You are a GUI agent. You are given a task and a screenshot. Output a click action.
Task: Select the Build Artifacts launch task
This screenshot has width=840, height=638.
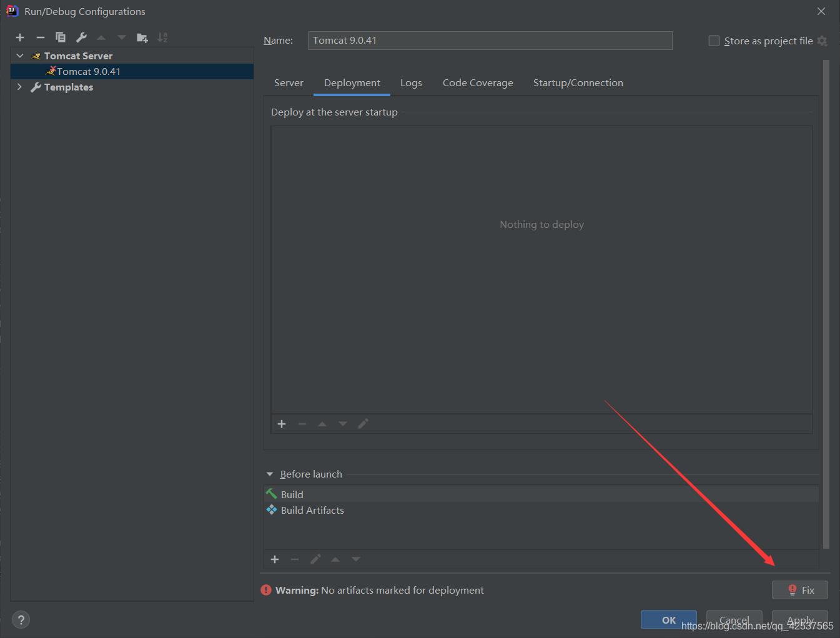pos(541,510)
